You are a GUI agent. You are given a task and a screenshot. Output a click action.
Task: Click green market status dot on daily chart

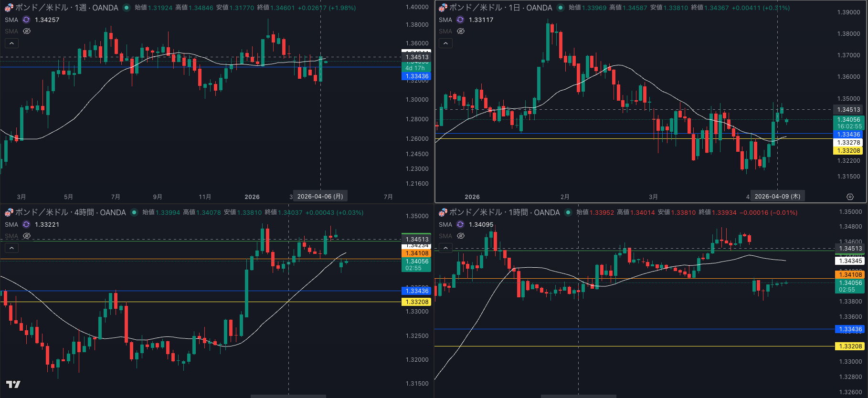click(561, 8)
